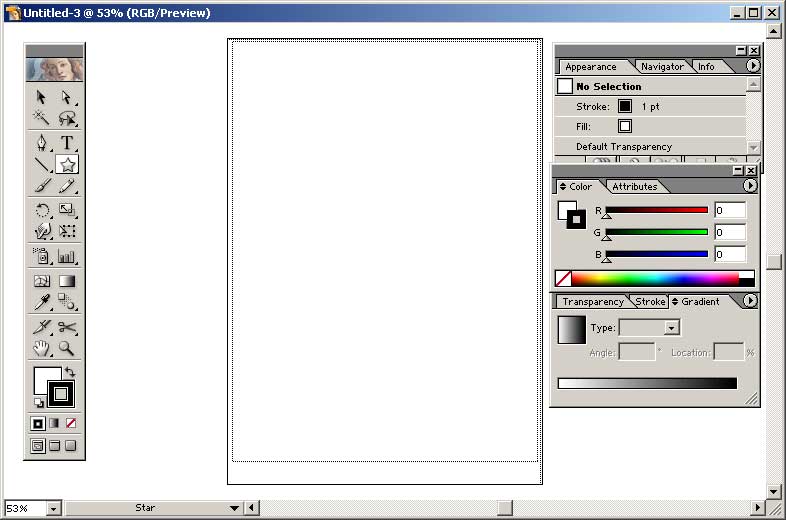Pick the Rotate tool
786x520 pixels.
pyautogui.click(x=42, y=210)
